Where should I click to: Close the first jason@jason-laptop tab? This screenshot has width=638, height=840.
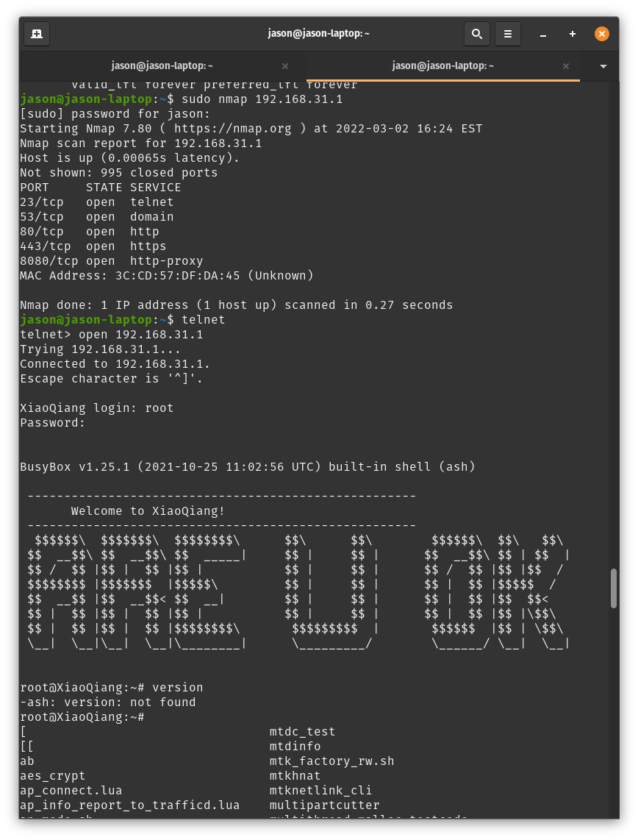point(284,66)
